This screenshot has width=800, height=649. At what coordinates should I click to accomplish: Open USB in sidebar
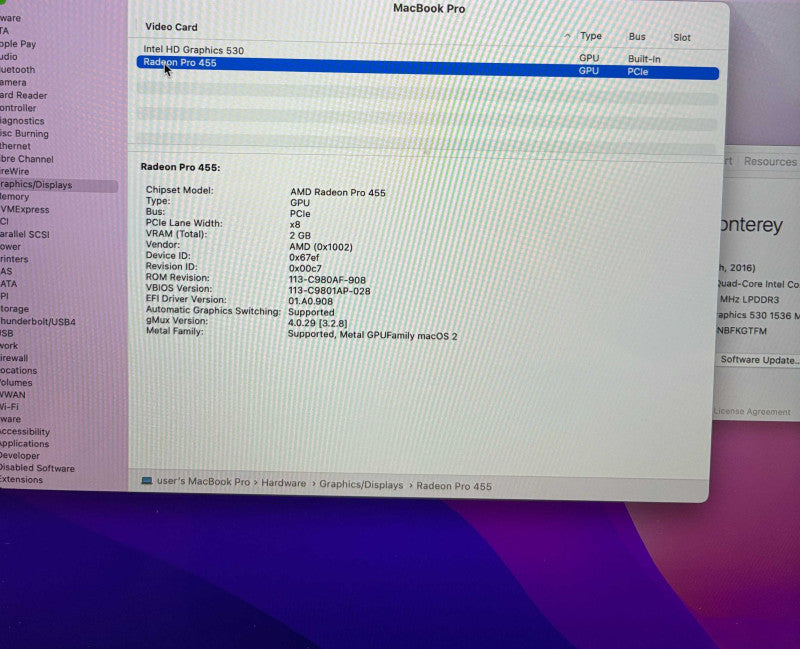click(x=7, y=333)
